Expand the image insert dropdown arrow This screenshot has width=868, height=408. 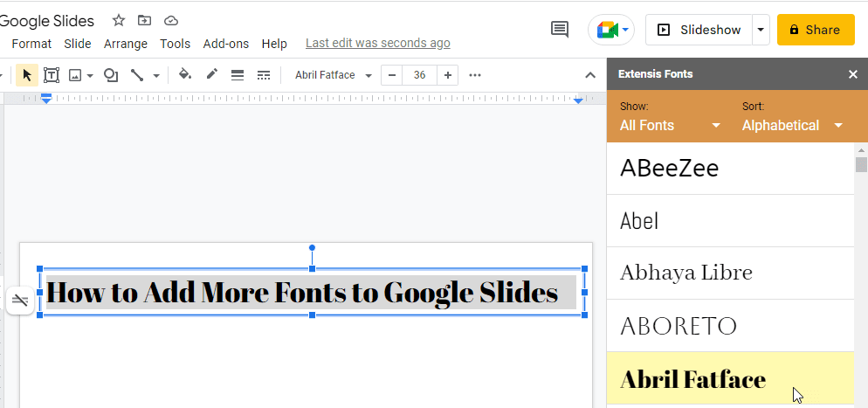click(90, 75)
